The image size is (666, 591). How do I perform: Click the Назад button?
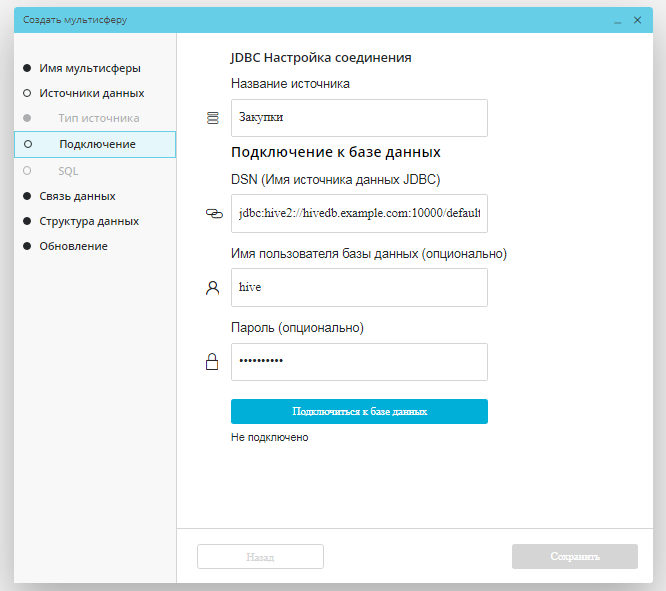tap(260, 557)
